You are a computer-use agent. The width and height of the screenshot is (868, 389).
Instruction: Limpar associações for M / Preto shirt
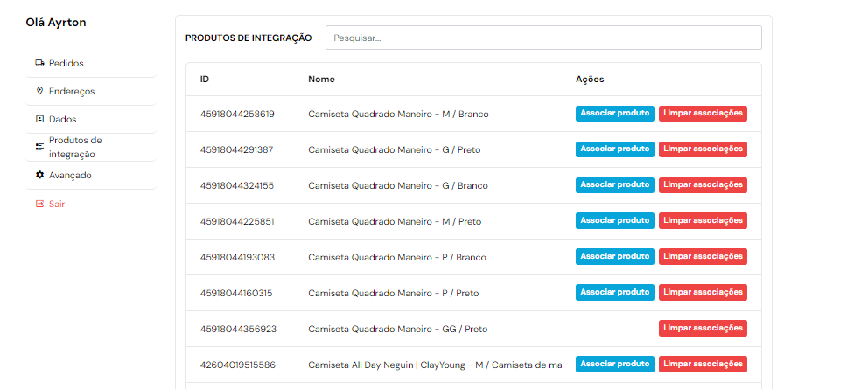(x=703, y=221)
